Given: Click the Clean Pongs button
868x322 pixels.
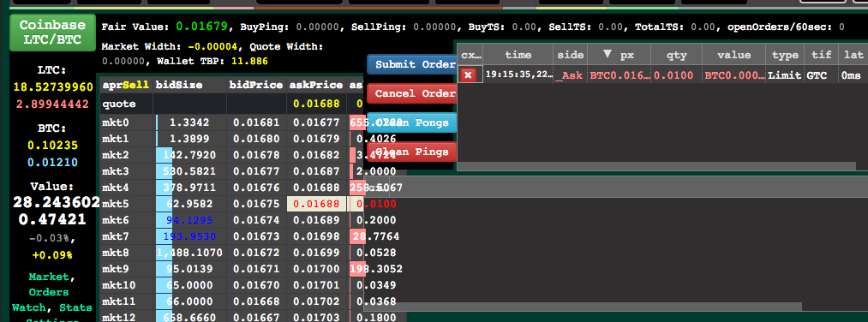Looking at the screenshot, I should click(411, 122).
